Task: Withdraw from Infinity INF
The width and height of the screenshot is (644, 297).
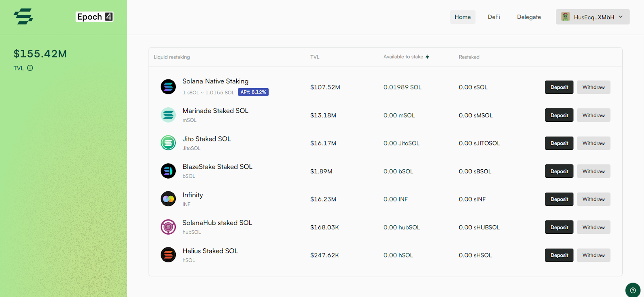Action: 593,199
